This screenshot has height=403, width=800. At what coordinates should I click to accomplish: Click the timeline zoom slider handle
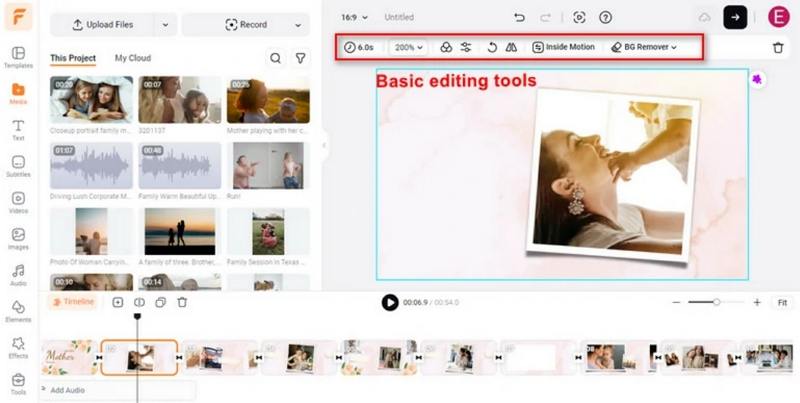click(717, 302)
